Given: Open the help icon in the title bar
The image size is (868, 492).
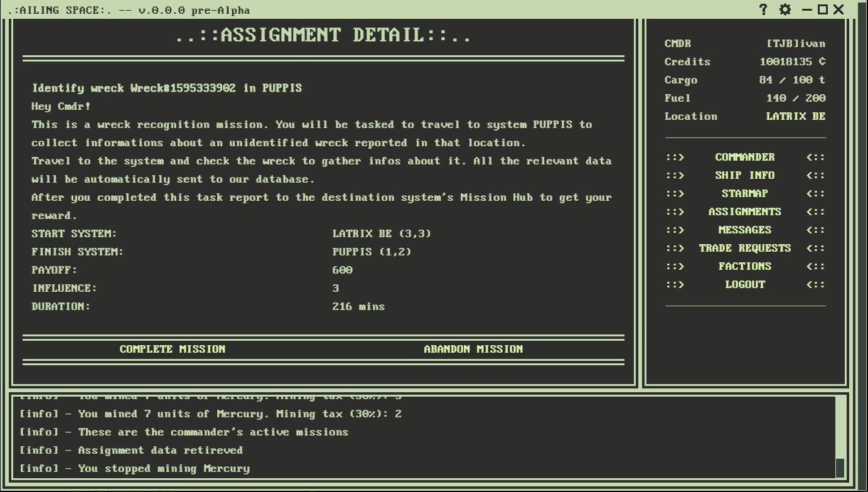Looking at the screenshot, I should (763, 9).
